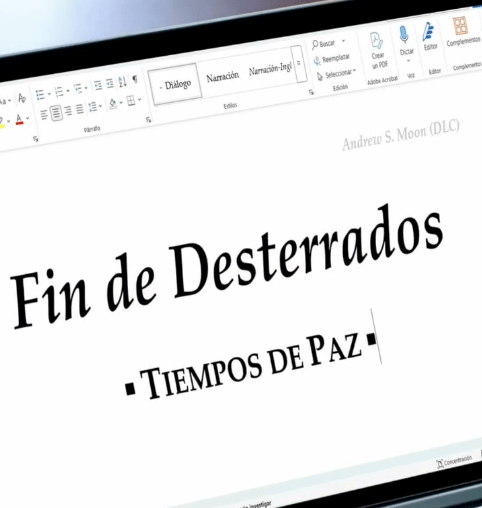Expand numbering style dropdown
482x508 pixels.
pyautogui.click(x=68, y=90)
